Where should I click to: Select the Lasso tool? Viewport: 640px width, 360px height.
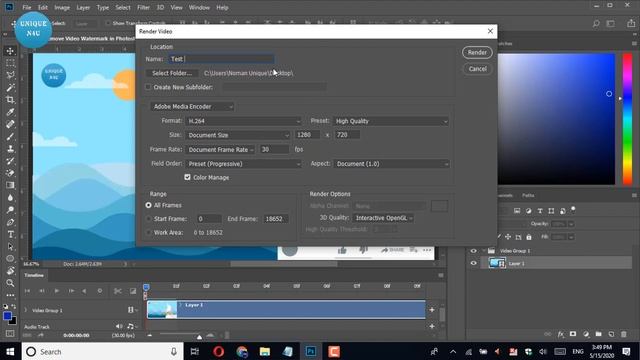(x=10, y=76)
